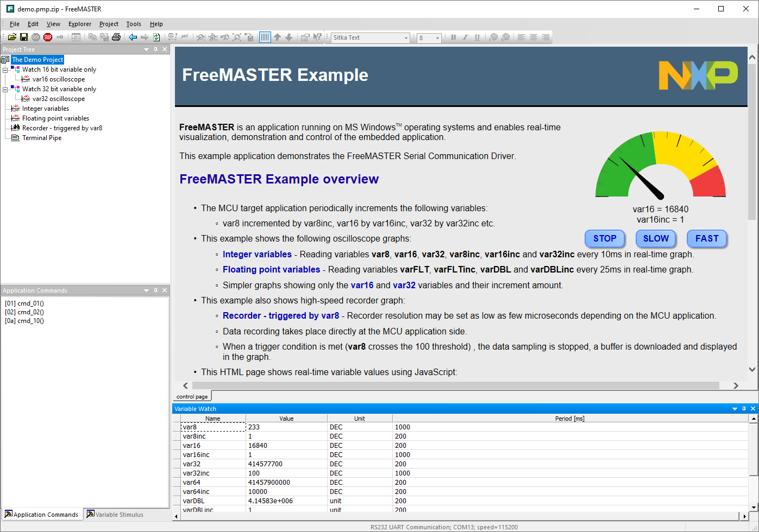Image resolution: width=759 pixels, height=532 pixels.
Task: Pin the Application Commands panel
Action: [156, 290]
